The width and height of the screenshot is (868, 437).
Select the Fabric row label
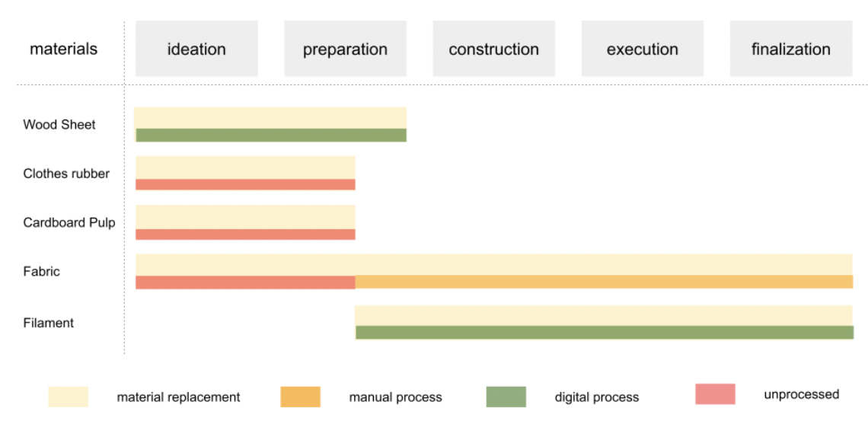tap(41, 271)
